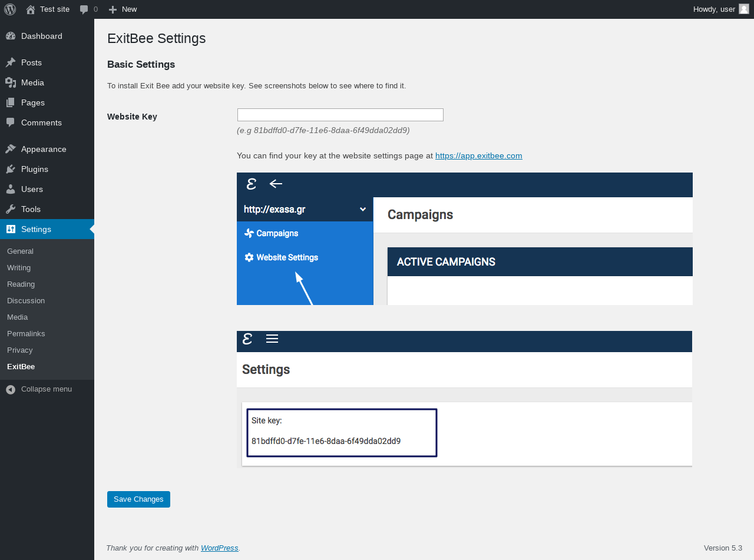
Task: Open the WordPress footer link
Action: 219,548
